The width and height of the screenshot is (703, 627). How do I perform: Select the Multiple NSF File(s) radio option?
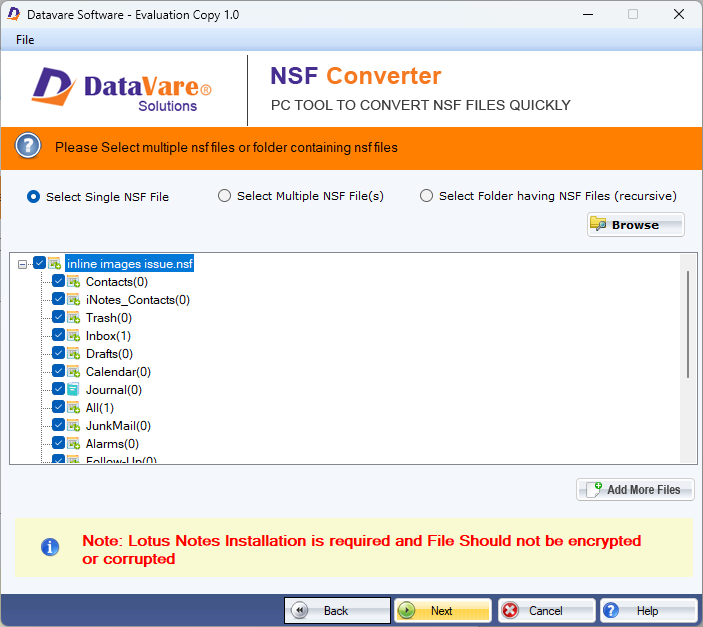225,196
